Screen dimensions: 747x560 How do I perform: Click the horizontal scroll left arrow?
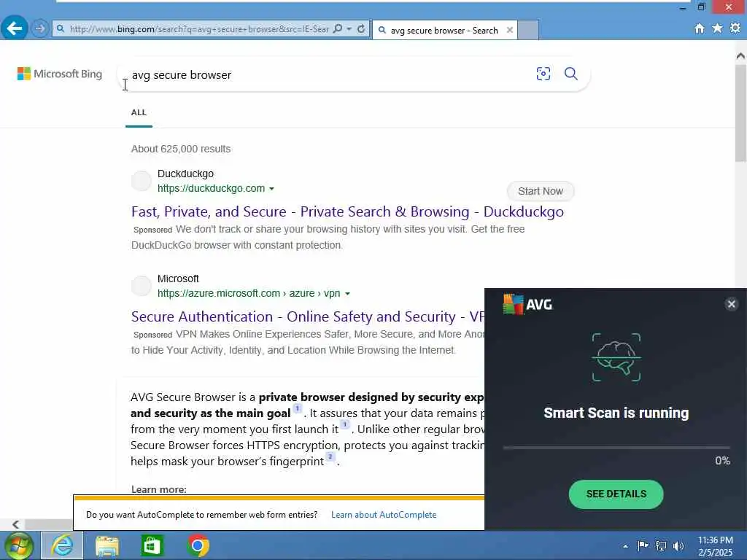(x=16, y=524)
